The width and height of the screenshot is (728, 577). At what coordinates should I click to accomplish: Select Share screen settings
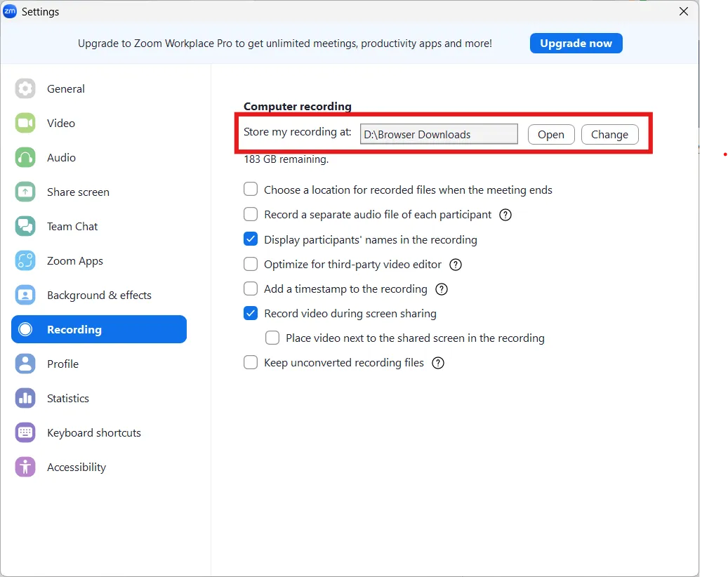(x=78, y=192)
